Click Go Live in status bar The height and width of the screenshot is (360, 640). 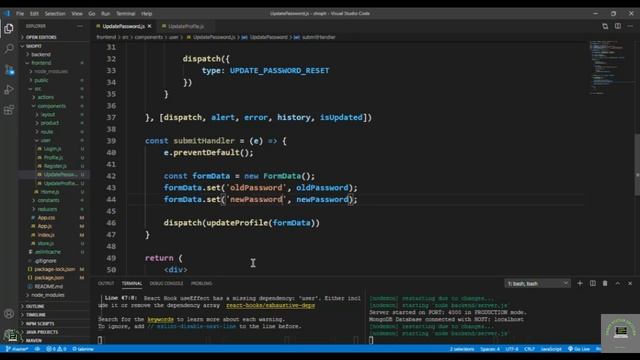(x=579, y=349)
